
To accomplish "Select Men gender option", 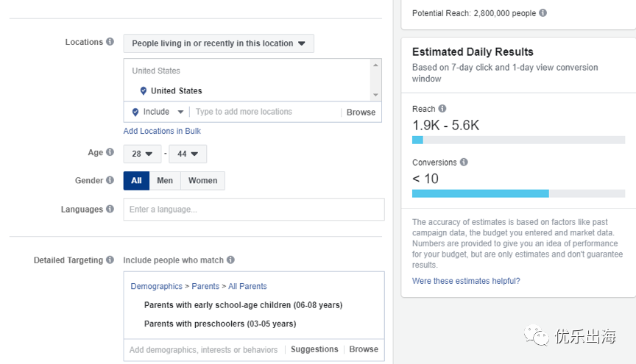I will pos(165,181).
